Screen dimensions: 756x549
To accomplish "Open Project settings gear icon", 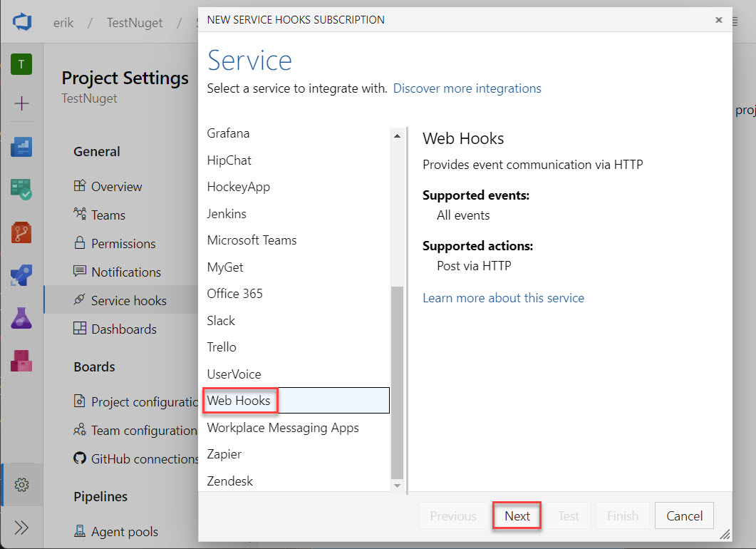I will click(21, 485).
